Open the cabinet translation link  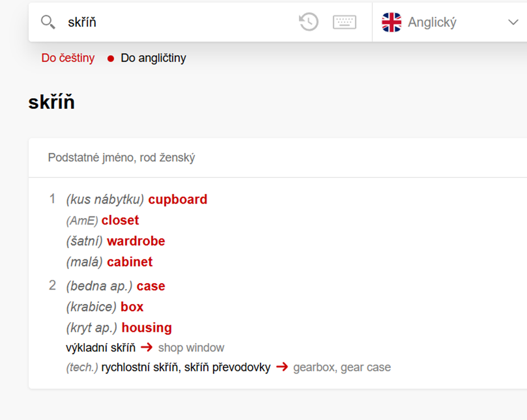(x=130, y=262)
